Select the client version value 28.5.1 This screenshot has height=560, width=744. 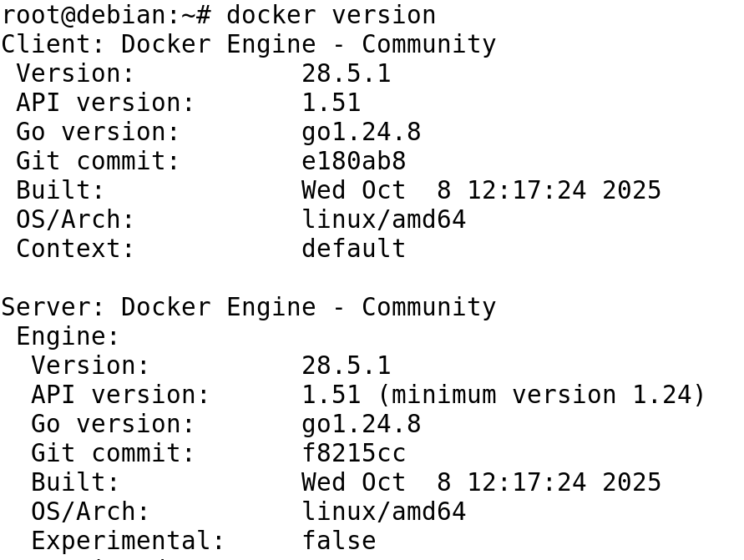pos(346,73)
